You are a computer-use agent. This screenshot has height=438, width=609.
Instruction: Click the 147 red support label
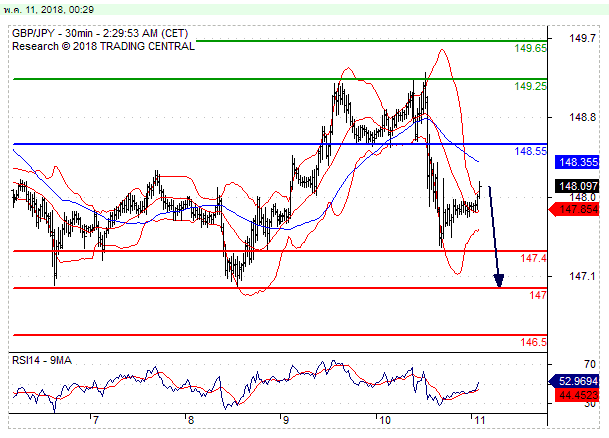coord(538,295)
